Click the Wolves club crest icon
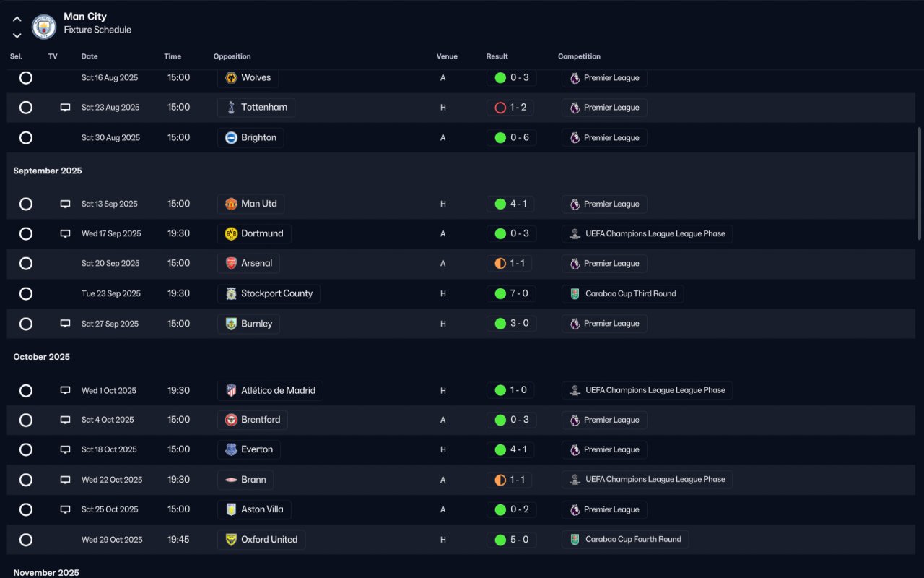The width and height of the screenshot is (924, 578). pos(231,78)
